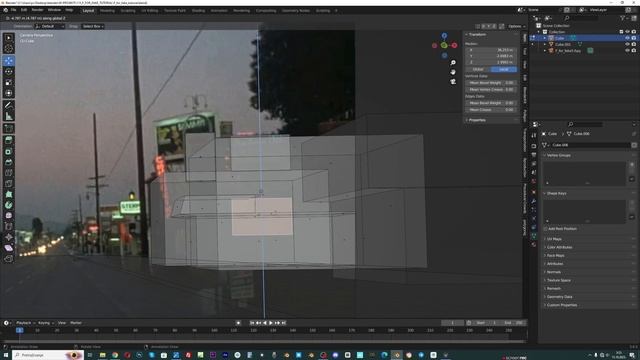Expand the UV Maps section
This screenshot has height=360, width=640.
tap(554, 239)
